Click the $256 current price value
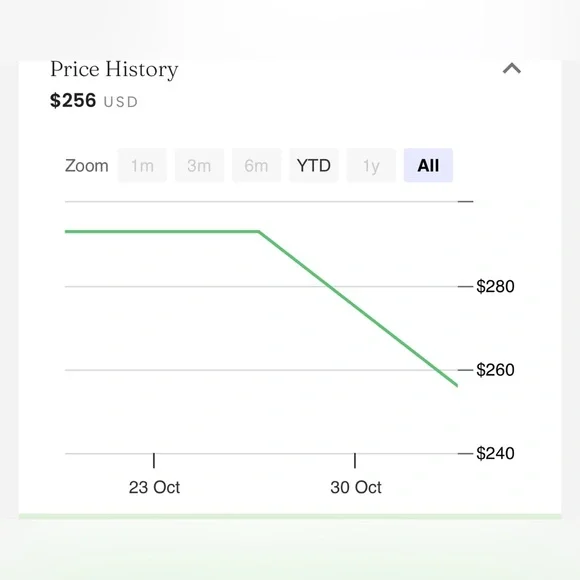The width and height of the screenshot is (580, 580). pyautogui.click(x=73, y=100)
